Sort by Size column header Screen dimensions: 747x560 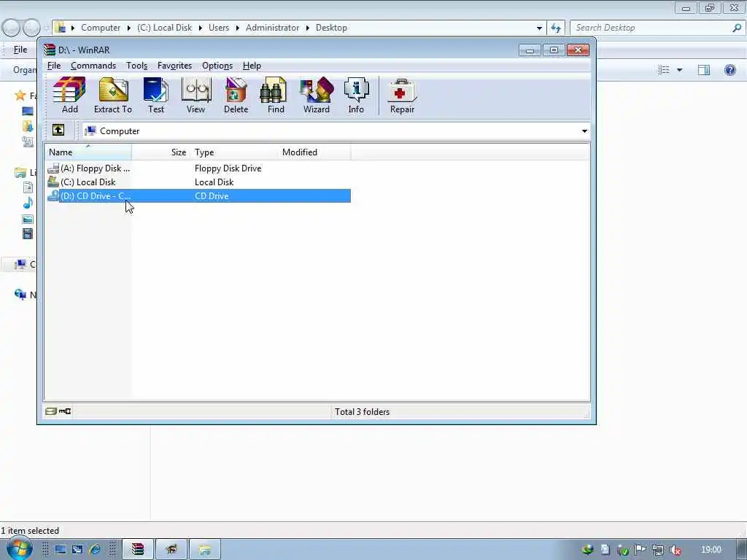coord(160,152)
